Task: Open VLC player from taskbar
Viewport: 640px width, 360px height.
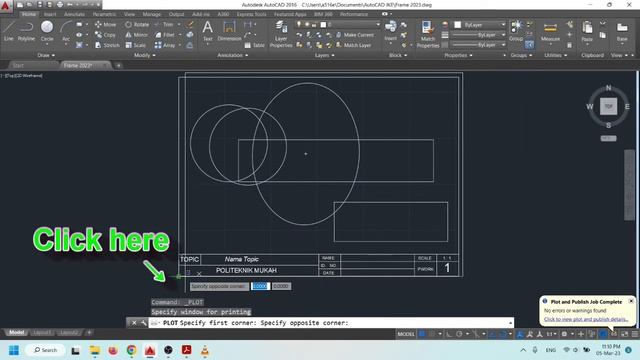Action: click(205, 350)
